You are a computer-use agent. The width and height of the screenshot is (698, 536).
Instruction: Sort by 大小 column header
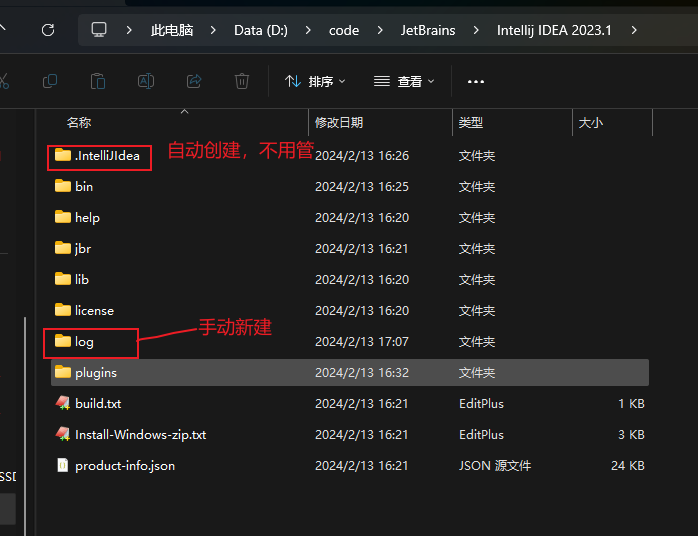pos(591,122)
